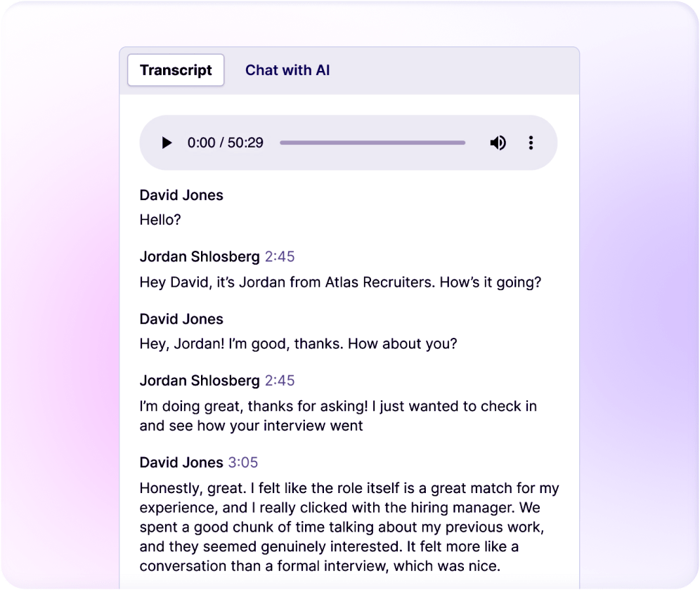Click the "Hey David, it's Jordan" transcript line
This screenshot has width=700, height=590.
pyautogui.click(x=340, y=282)
